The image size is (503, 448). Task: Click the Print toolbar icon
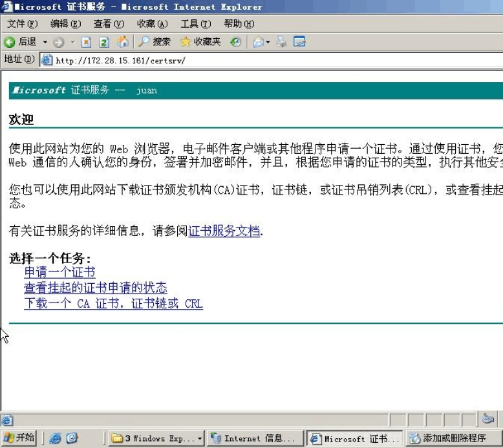click(281, 42)
